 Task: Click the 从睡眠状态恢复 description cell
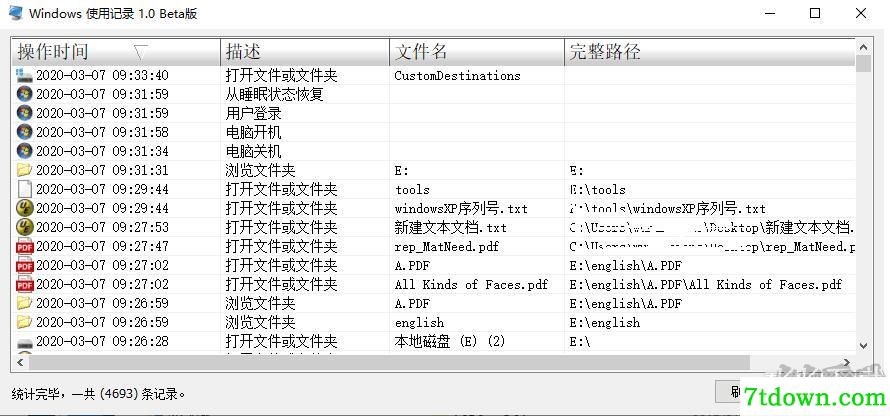click(x=274, y=94)
